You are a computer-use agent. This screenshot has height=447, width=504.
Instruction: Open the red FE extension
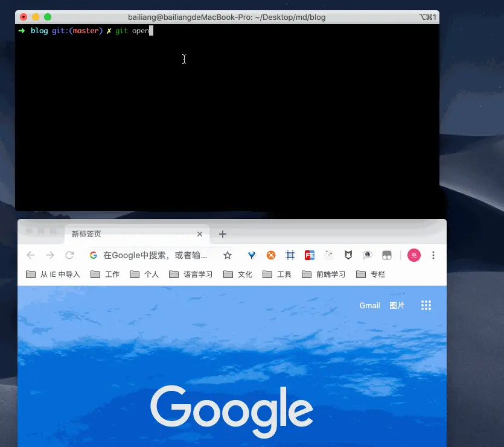pyautogui.click(x=310, y=255)
